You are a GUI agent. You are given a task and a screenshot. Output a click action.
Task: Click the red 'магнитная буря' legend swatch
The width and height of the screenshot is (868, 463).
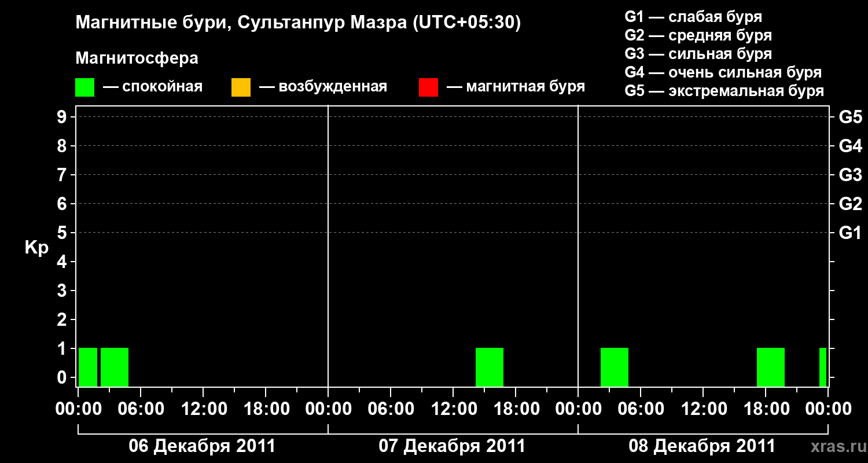click(x=428, y=87)
